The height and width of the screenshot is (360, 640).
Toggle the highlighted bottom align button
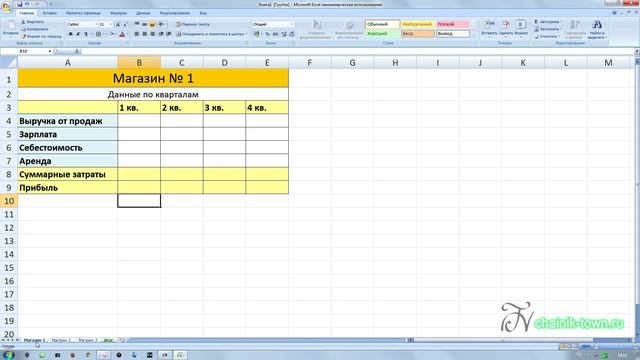[152, 24]
